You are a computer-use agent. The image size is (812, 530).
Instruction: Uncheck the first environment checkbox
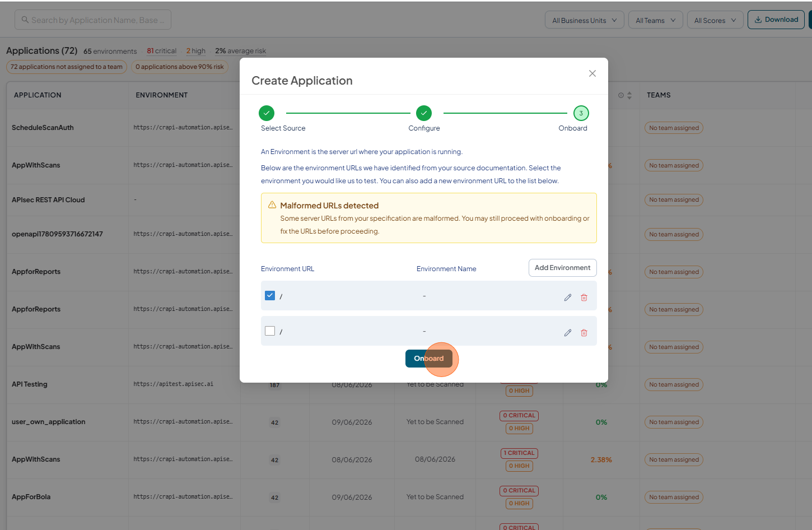[x=270, y=295]
